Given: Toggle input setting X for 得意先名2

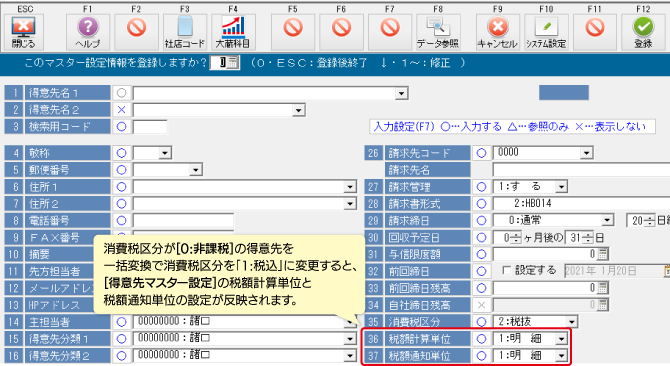Looking at the screenshot, I should (x=121, y=110).
